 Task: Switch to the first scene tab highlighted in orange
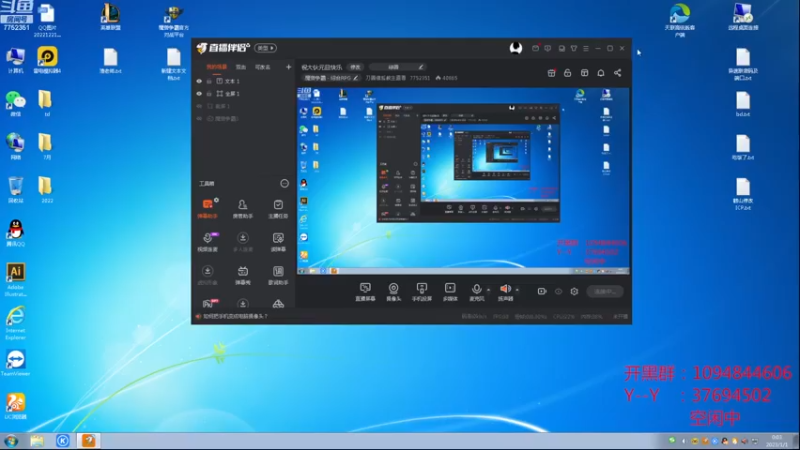coord(216,67)
